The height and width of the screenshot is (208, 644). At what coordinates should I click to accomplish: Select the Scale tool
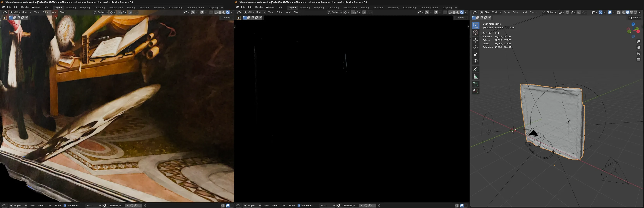(x=476, y=54)
